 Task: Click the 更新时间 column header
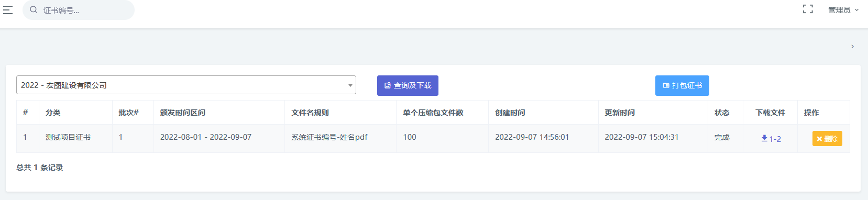point(620,113)
